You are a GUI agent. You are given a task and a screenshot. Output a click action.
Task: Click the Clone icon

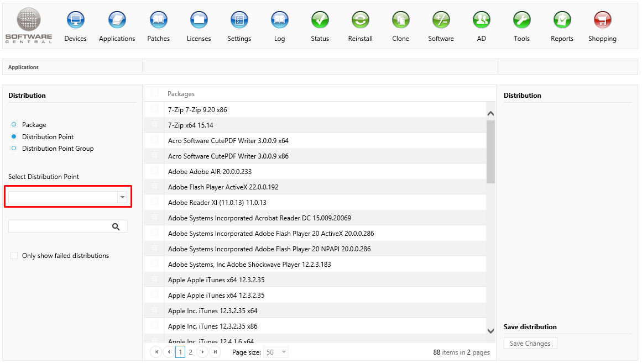[x=400, y=20]
